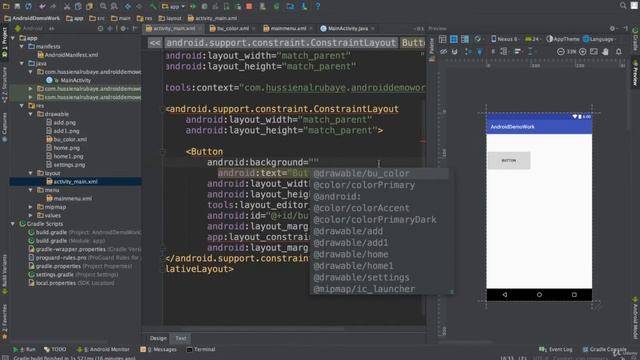Click the Find magnifier icon
Screen dimensions: 640x360
[x=103, y=6]
